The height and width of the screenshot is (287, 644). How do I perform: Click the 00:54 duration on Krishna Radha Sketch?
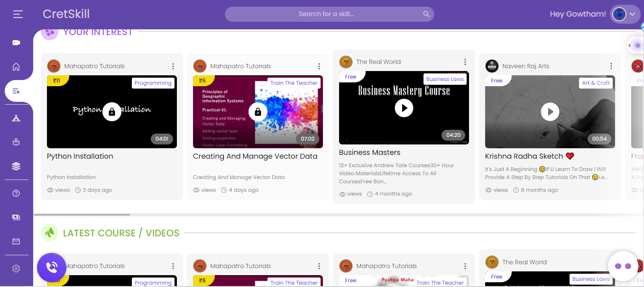pyautogui.click(x=599, y=139)
